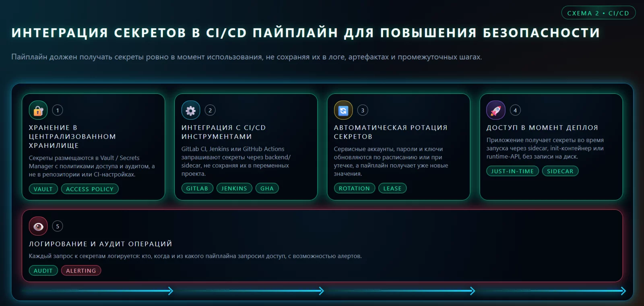Click title ИНТЕГРАЦИЯ С CI/CD ИНСТРУМЕНТАМИ
The height and width of the screenshot is (306, 644).
coord(223,132)
